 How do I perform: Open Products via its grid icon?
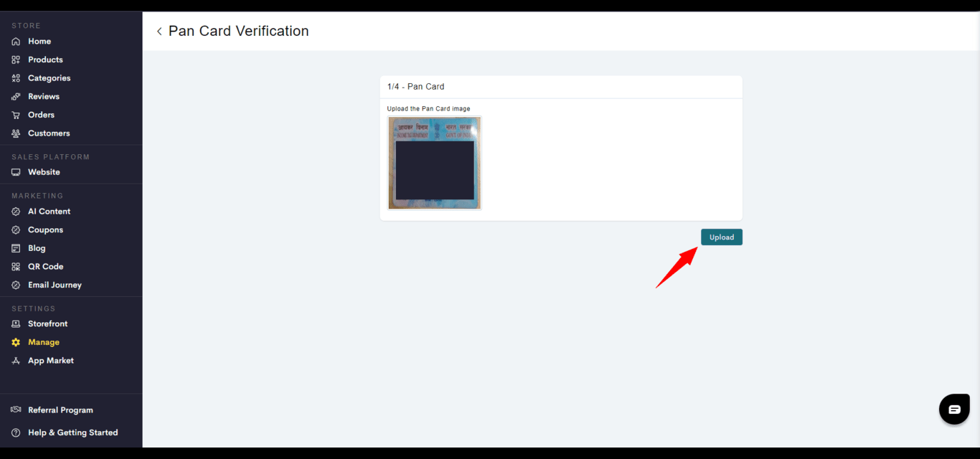16,60
